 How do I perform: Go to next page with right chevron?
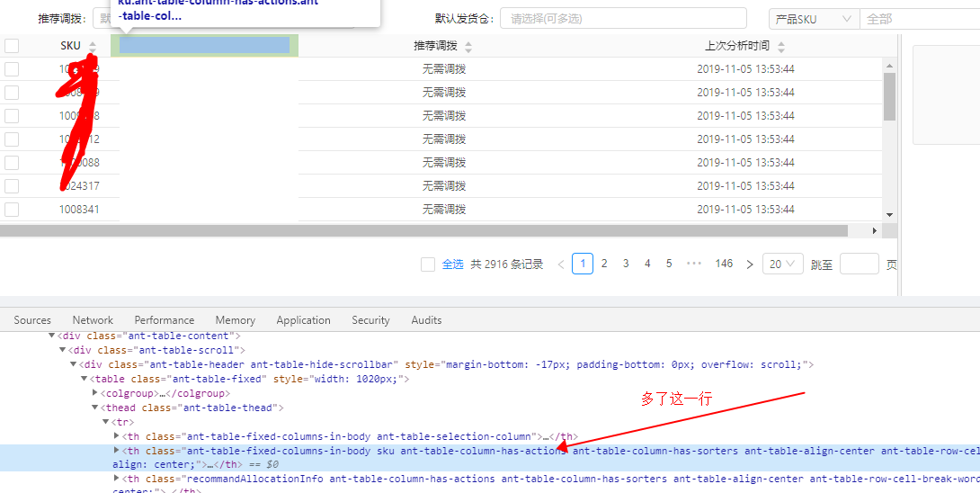pyautogui.click(x=750, y=264)
